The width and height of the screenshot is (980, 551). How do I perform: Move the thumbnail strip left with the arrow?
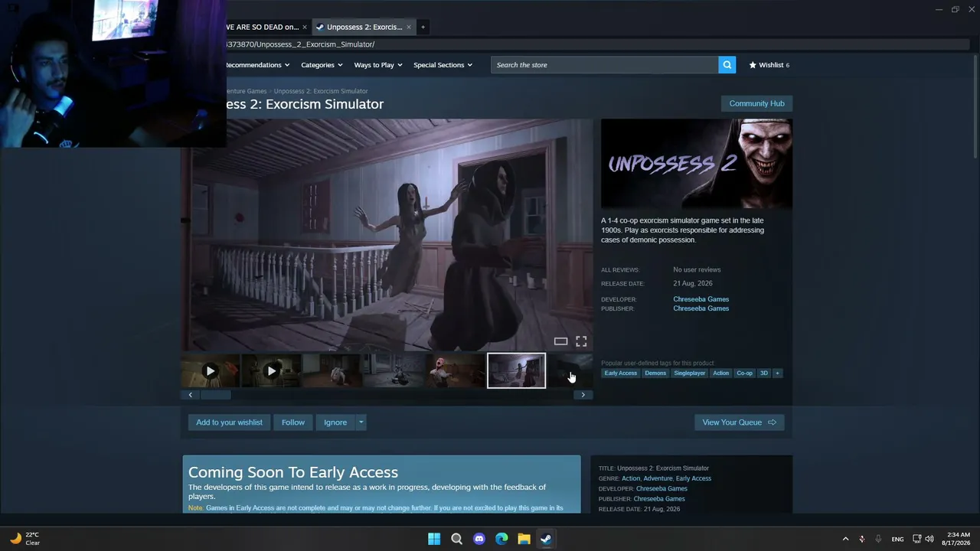click(191, 395)
